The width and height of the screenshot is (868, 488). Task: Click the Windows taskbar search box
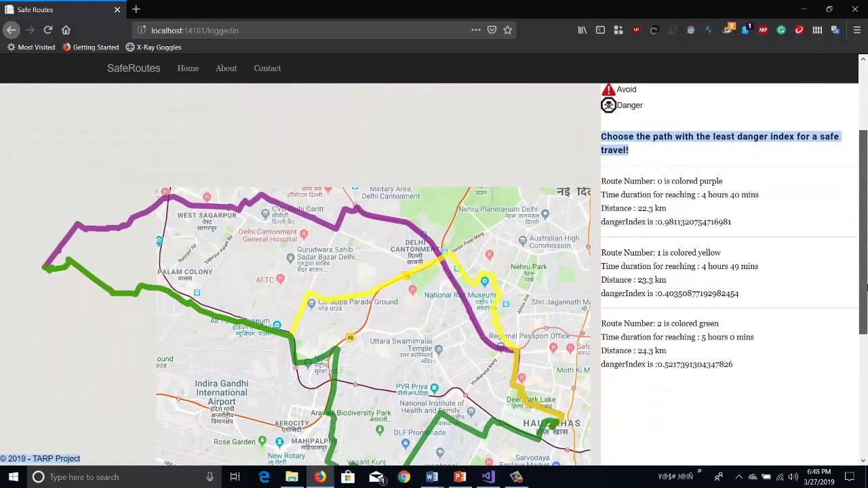[x=124, y=476]
